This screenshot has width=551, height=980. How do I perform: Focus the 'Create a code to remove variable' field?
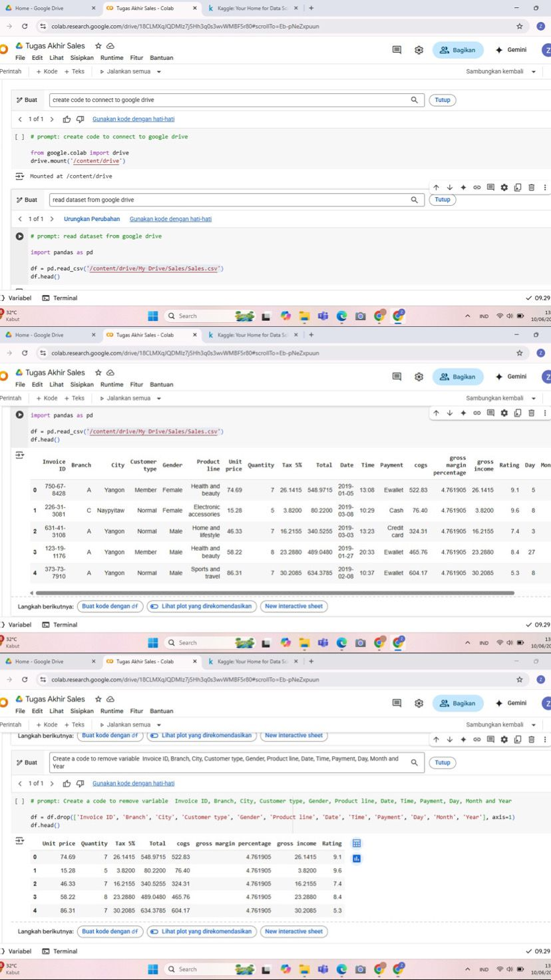click(226, 762)
